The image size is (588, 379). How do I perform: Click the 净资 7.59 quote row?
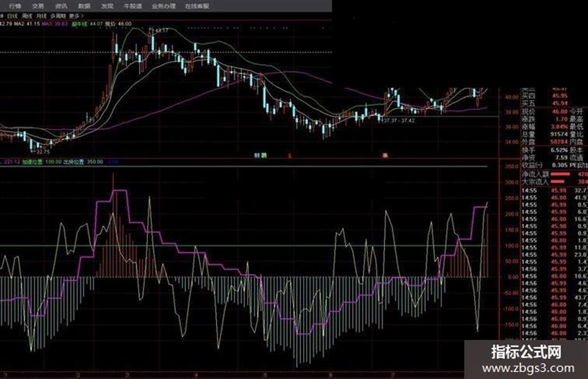(x=544, y=157)
